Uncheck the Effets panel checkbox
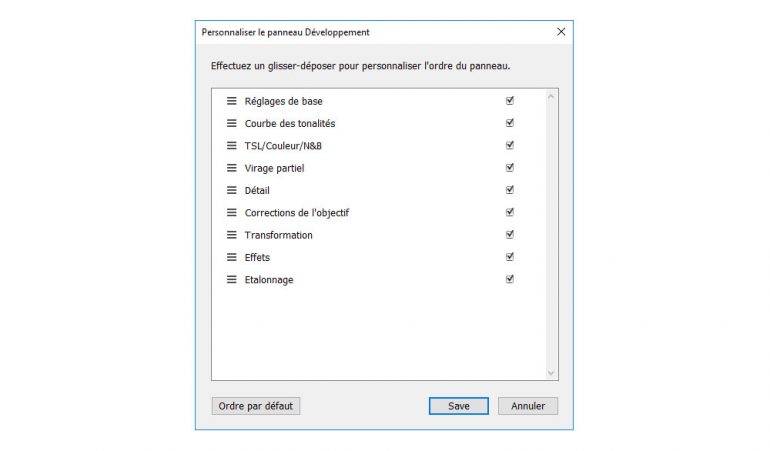770x451 pixels. click(x=510, y=256)
